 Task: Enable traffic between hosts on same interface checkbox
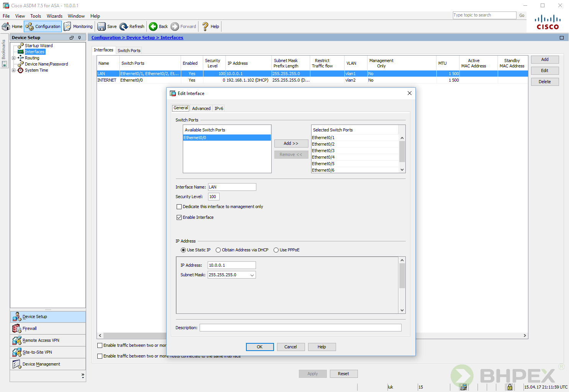tap(100, 356)
